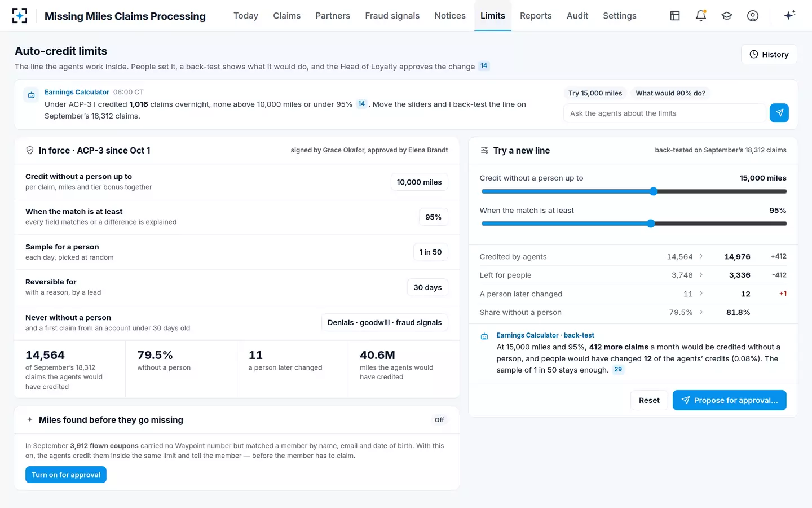812x508 pixels.
Task: Click the sliders icon beside Try a new line
Action: [484, 150]
